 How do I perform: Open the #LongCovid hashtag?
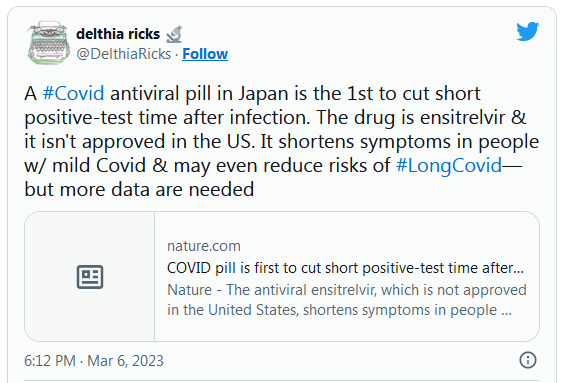point(449,165)
